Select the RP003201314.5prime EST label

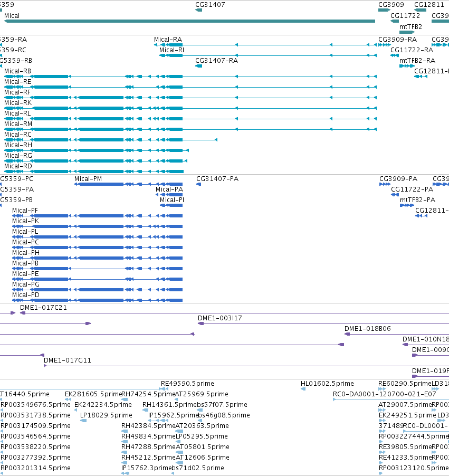point(35,468)
